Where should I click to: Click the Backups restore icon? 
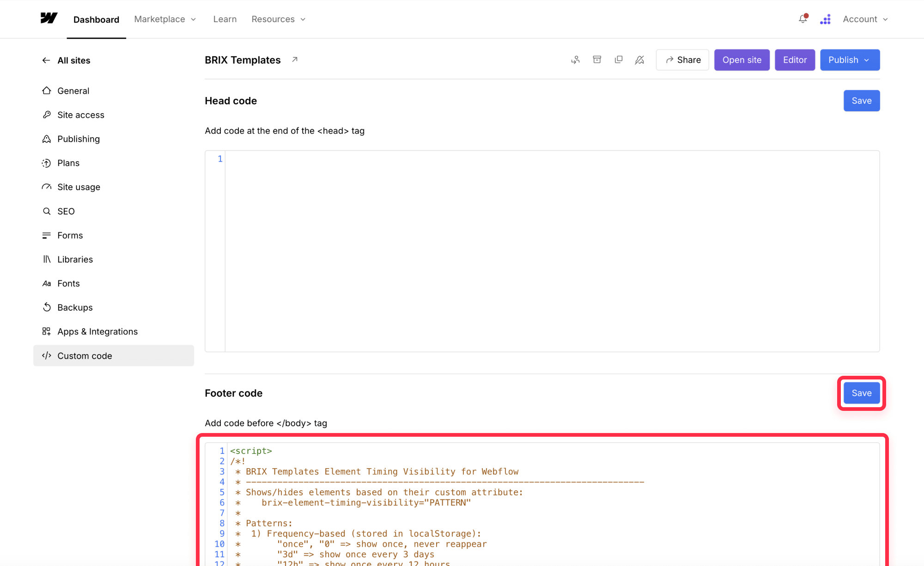(x=47, y=307)
